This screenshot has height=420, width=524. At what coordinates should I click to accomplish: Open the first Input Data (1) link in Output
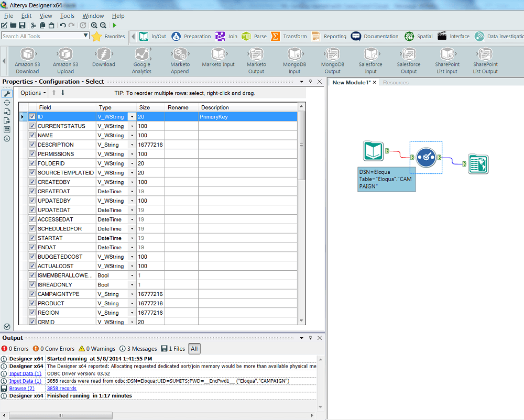pyautogui.click(x=25, y=373)
